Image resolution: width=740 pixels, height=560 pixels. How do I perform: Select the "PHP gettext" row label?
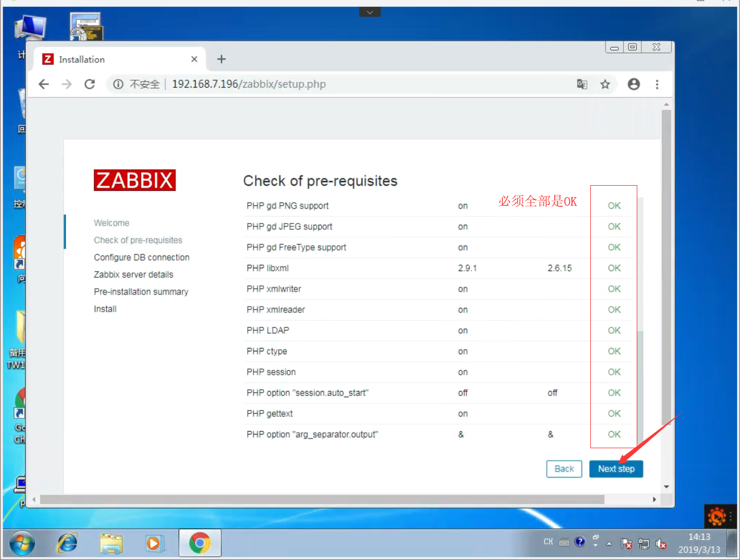(x=270, y=414)
